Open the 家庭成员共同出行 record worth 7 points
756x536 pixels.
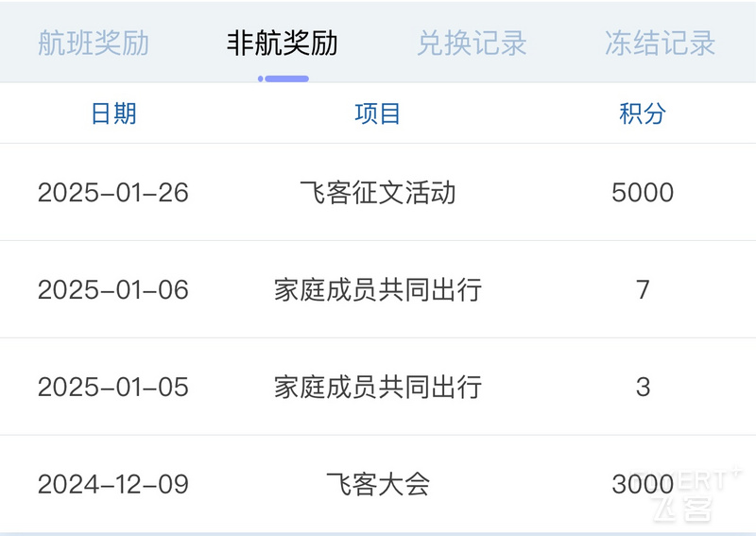coord(377,290)
